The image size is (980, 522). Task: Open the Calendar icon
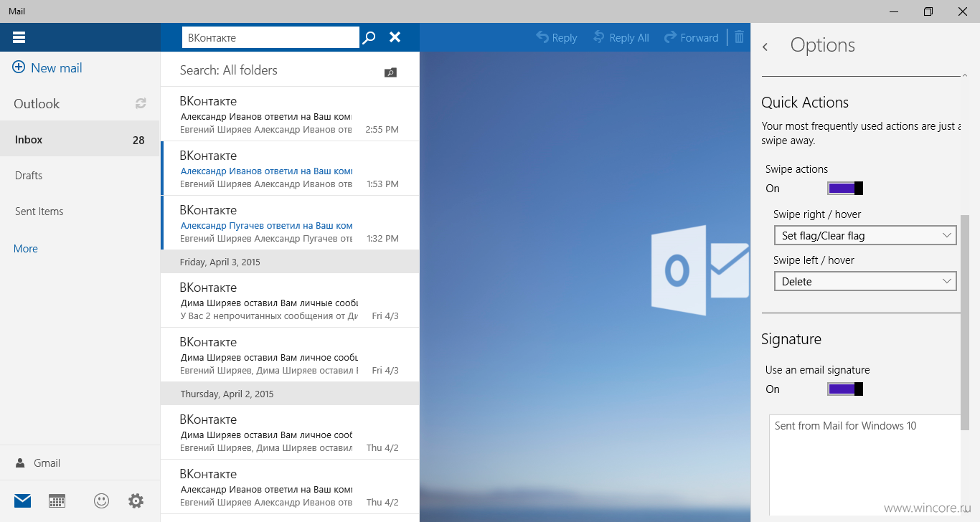57,501
